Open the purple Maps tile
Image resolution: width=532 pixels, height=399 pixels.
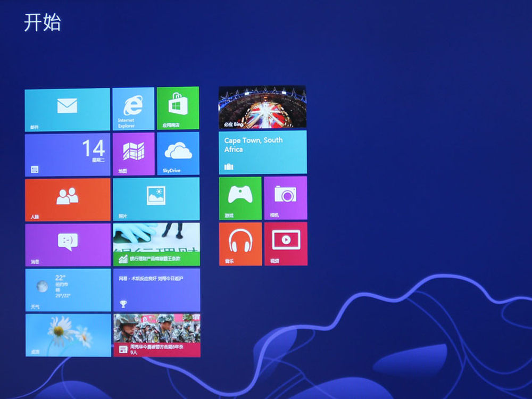click(x=134, y=154)
